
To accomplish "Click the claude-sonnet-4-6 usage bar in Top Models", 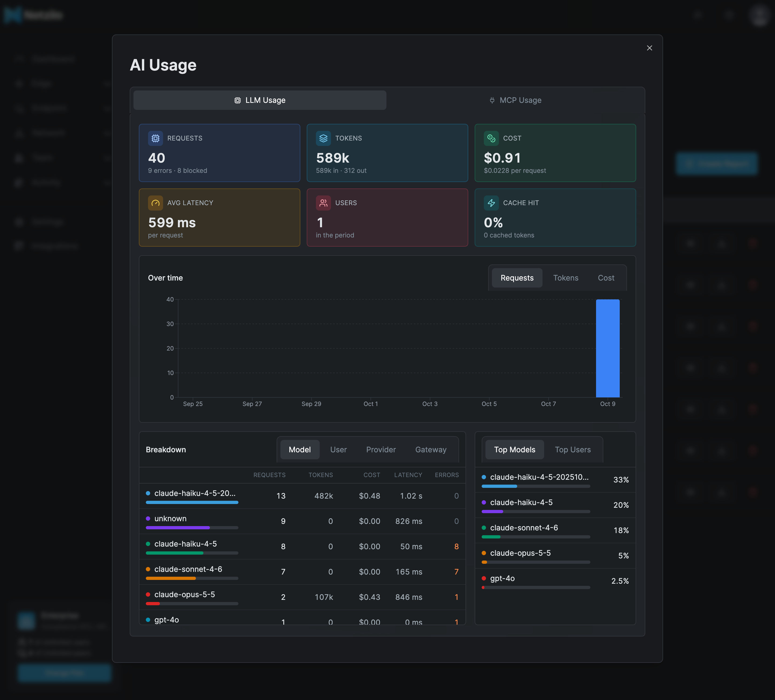I will pos(536,537).
